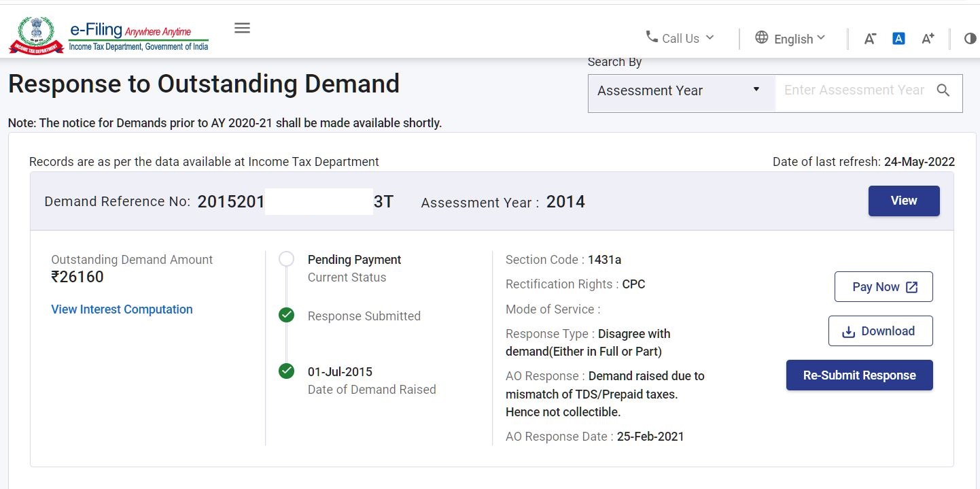Click the Pay Now button

(x=883, y=287)
